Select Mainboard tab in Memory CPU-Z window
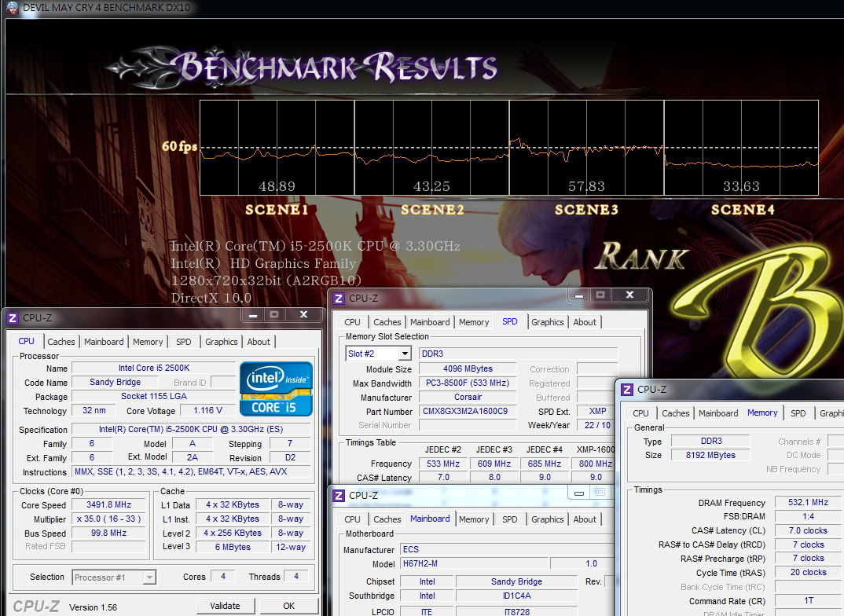The width and height of the screenshot is (844, 616). (718, 413)
